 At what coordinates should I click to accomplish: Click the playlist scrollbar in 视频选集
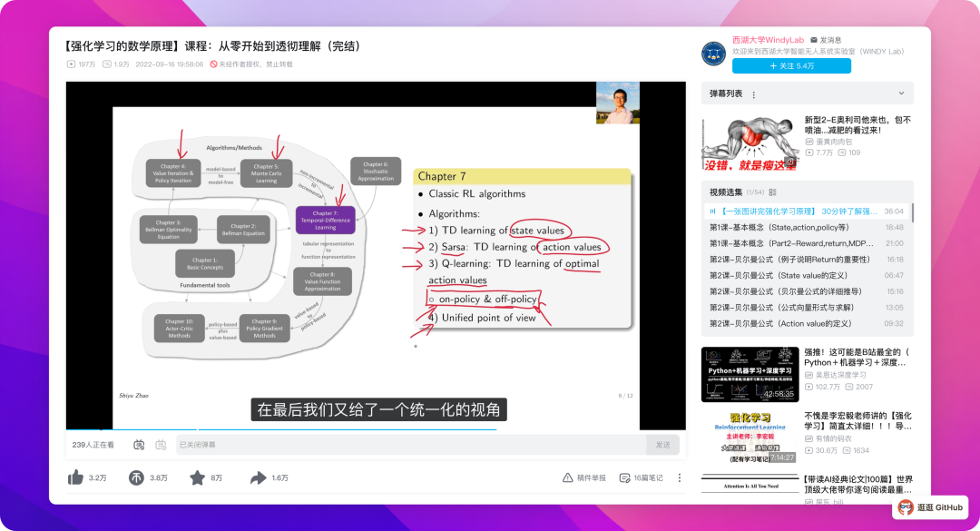pyautogui.click(x=912, y=212)
